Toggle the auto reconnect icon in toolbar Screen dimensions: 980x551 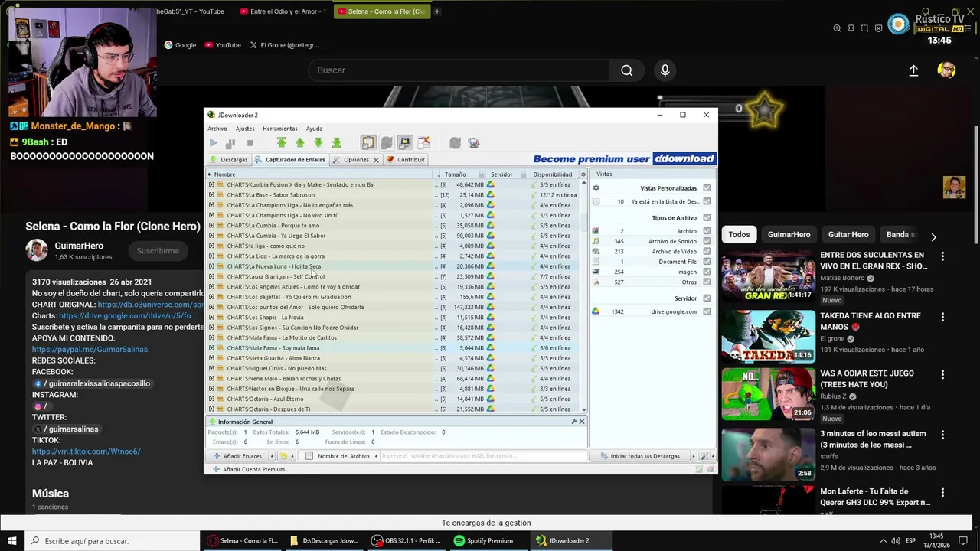387,143
